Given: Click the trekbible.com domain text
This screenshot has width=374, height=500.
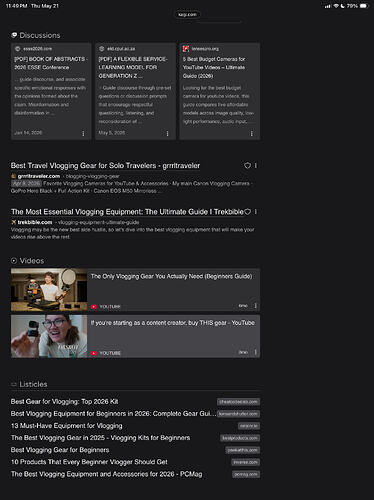Looking at the screenshot, I should pos(35,222).
